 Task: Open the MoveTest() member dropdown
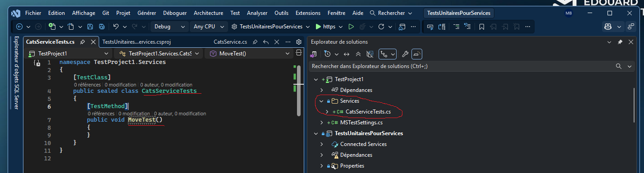click(249, 54)
